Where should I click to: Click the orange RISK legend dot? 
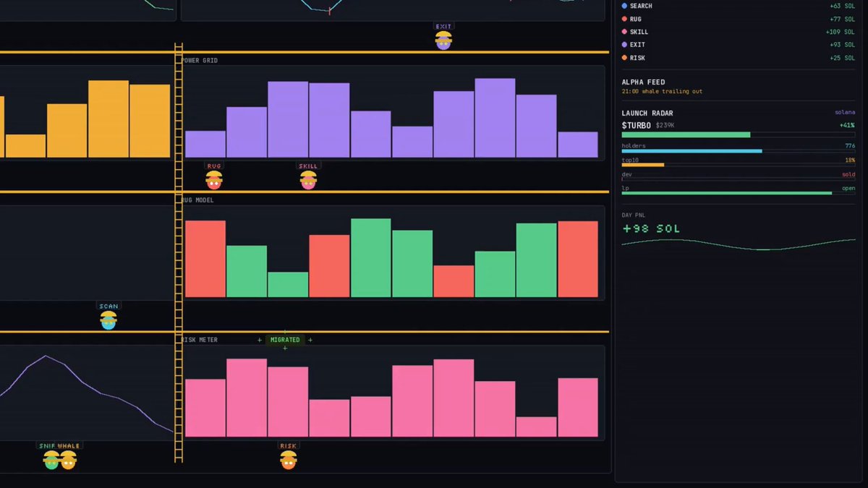(x=624, y=58)
